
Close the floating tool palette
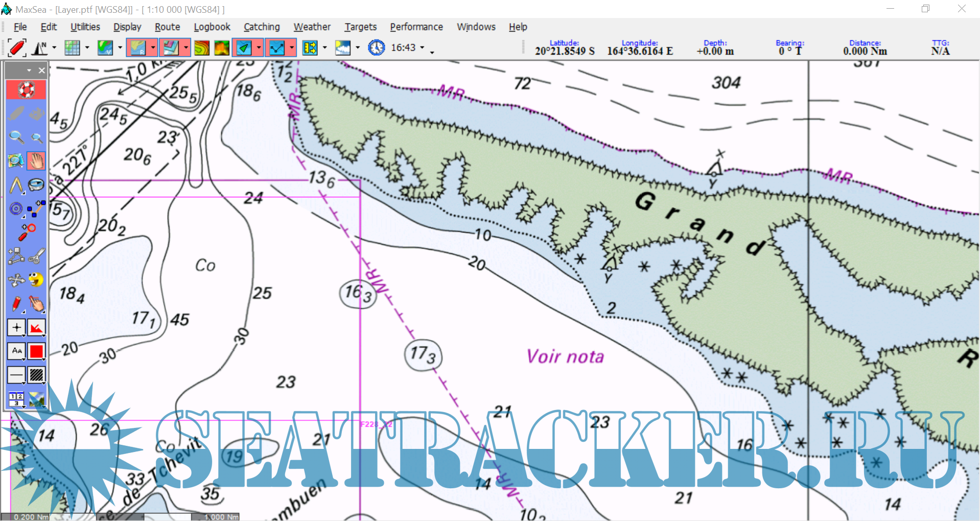tap(42, 71)
